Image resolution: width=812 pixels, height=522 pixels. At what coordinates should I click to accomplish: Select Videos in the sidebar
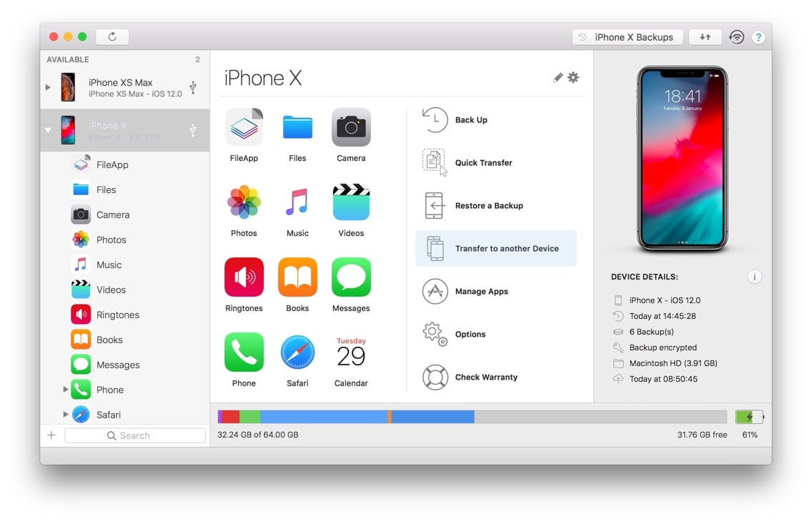click(125, 290)
